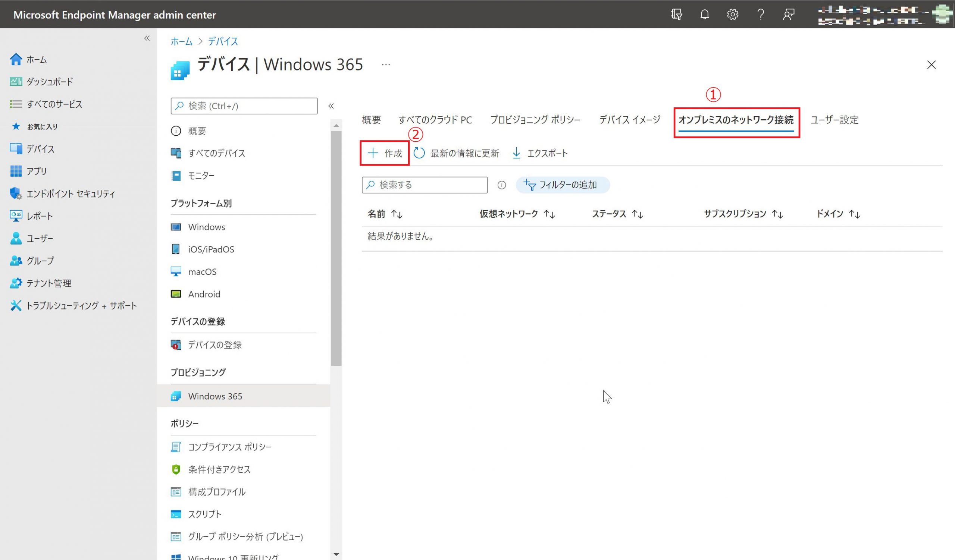Switch to プロビジョニング ポリシー tab
The height and width of the screenshot is (560, 955).
click(x=535, y=120)
